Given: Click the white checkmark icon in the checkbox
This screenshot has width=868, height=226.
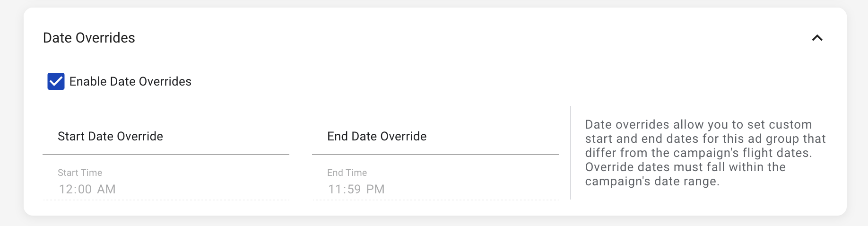Looking at the screenshot, I should [x=56, y=81].
